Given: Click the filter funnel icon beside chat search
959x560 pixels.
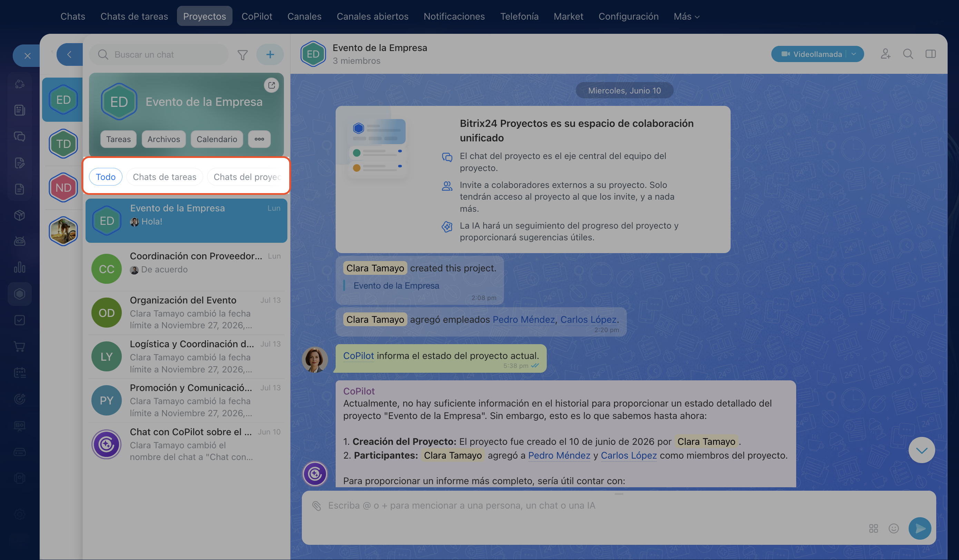Looking at the screenshot, I should click(x=243, y=55).
